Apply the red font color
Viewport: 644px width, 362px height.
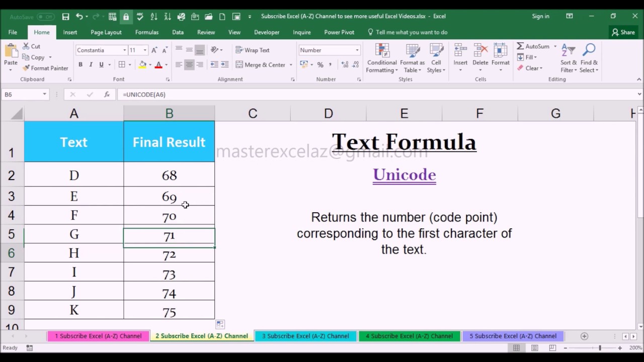(x=158, y=65)
